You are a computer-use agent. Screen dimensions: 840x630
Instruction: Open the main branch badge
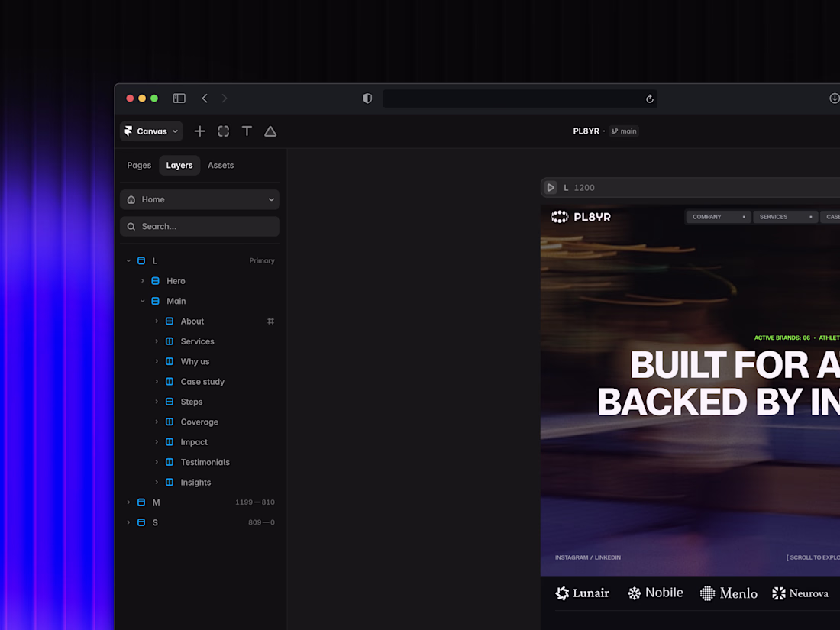pyautogui.click(x=624, y=131)
